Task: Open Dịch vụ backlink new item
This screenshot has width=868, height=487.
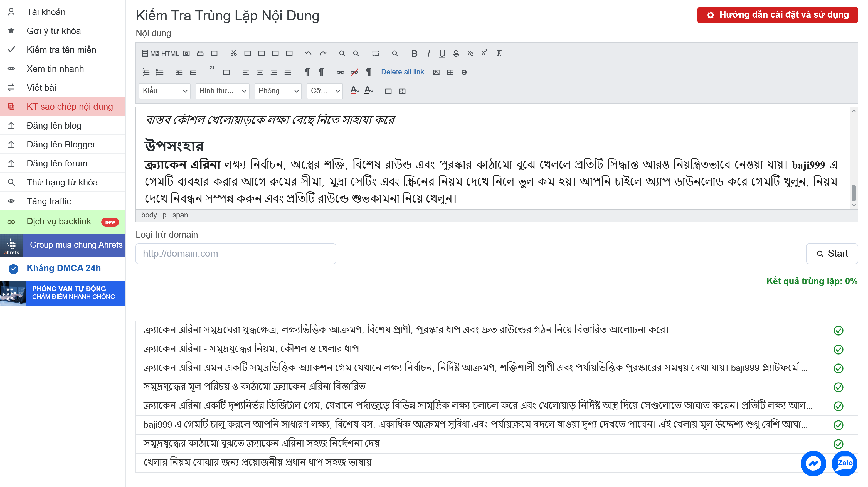Action: [x=63, y=222]
